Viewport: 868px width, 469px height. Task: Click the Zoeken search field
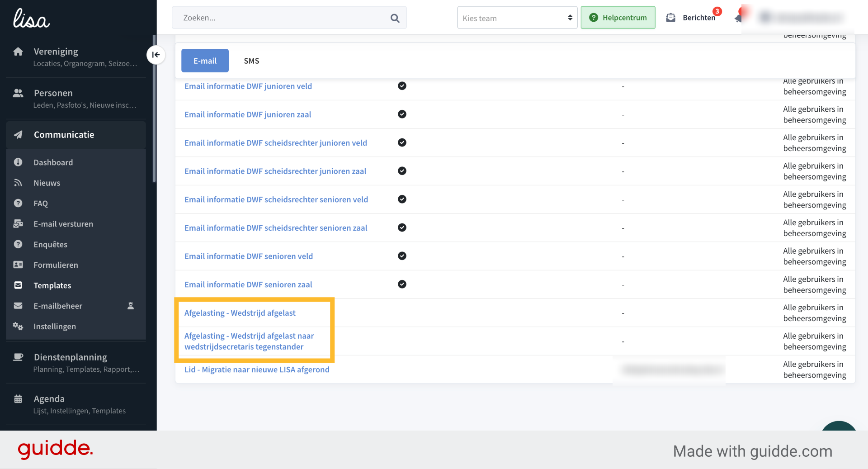(289, 18)
